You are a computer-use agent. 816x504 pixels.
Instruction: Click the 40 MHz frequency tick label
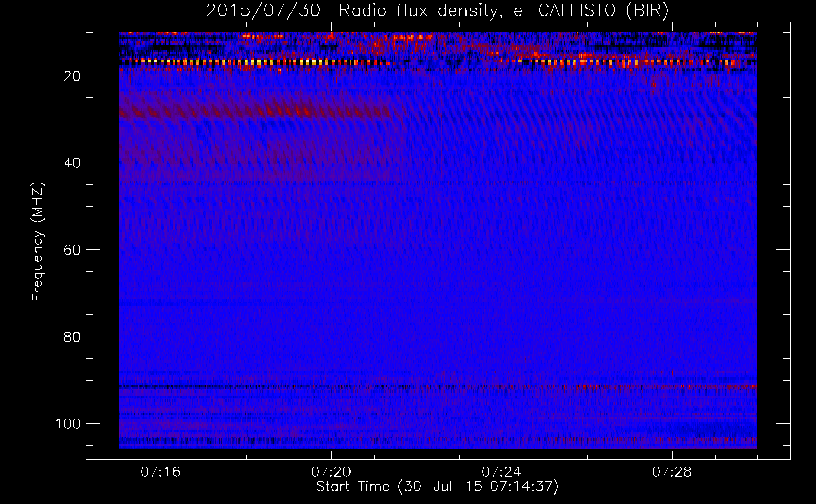(x=73, y=163)
